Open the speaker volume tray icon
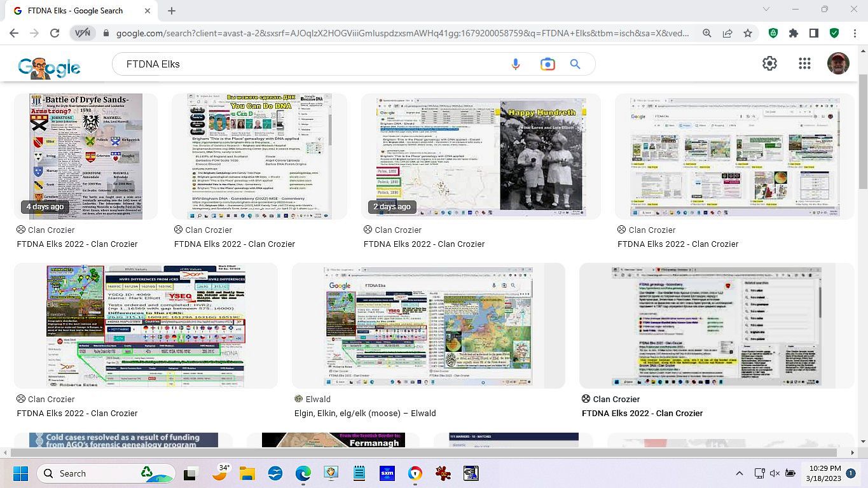This screenshot has width=868, height=488. tap(775, 473)
